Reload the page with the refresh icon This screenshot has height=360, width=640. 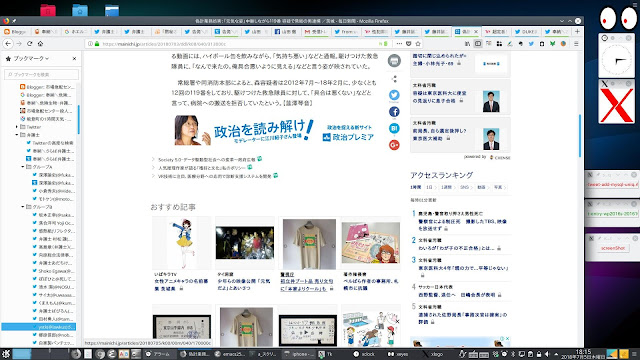(29, 44)
